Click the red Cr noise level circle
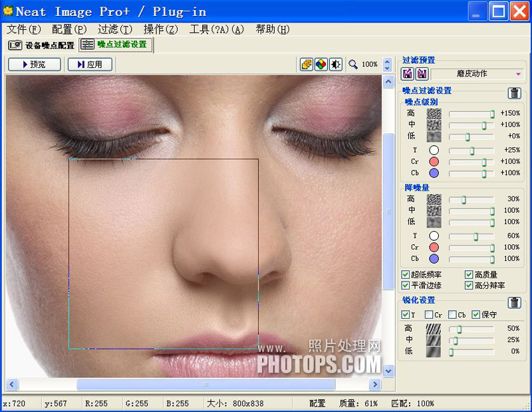The height and width of the screenshot is (412, 532). click(434, 162)
